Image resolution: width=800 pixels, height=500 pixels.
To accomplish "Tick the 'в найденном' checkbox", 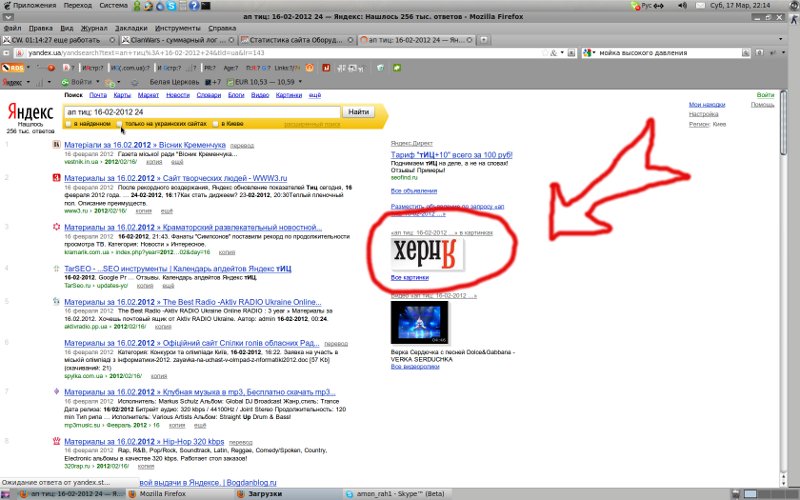I will click(68, 124).
